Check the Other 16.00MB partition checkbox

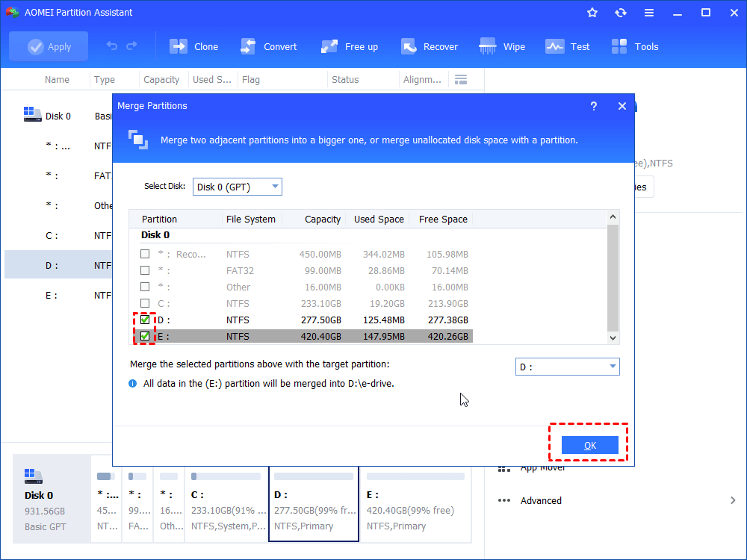[145, 287]
